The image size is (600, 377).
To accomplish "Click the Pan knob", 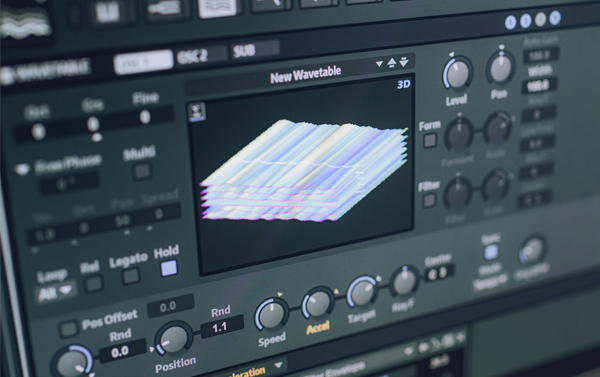I will [500, 68].
